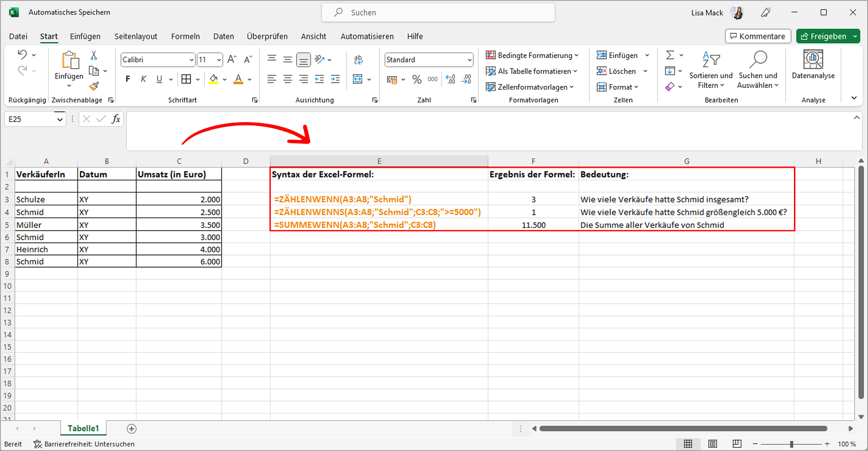Click the large Einfügen paste clipboard icon
The image size is (868, 451).
(69, 60)
